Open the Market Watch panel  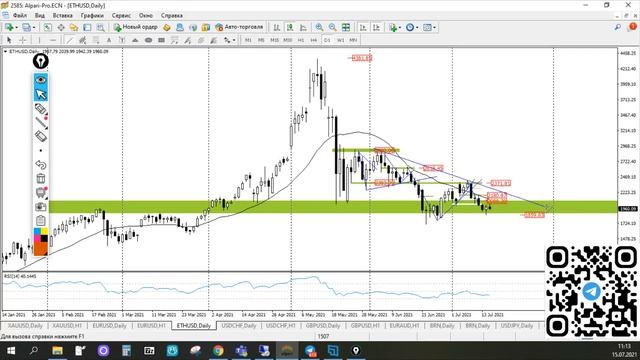coord(47,27)
